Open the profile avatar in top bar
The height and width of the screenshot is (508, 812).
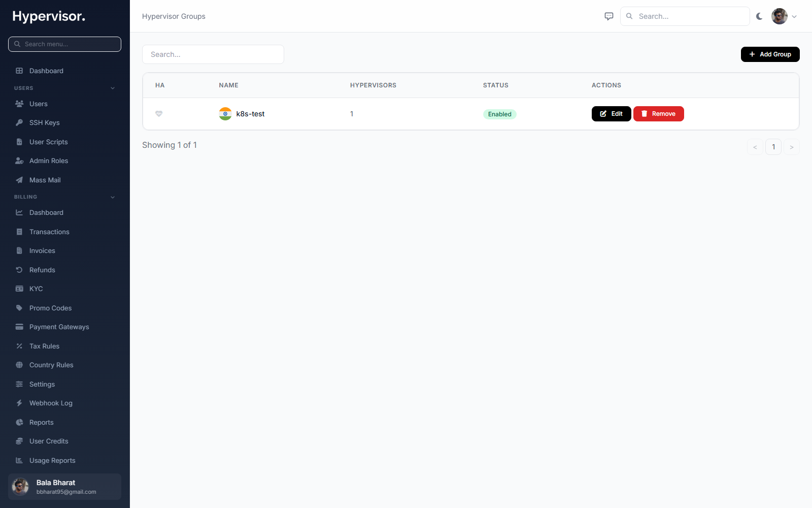pos(780,16)
